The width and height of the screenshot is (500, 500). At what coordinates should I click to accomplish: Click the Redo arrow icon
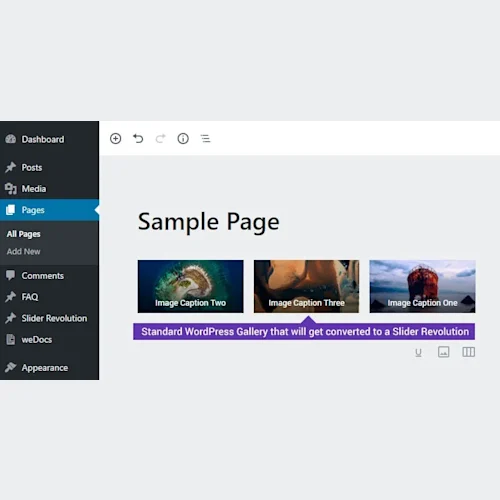point(161,138)
